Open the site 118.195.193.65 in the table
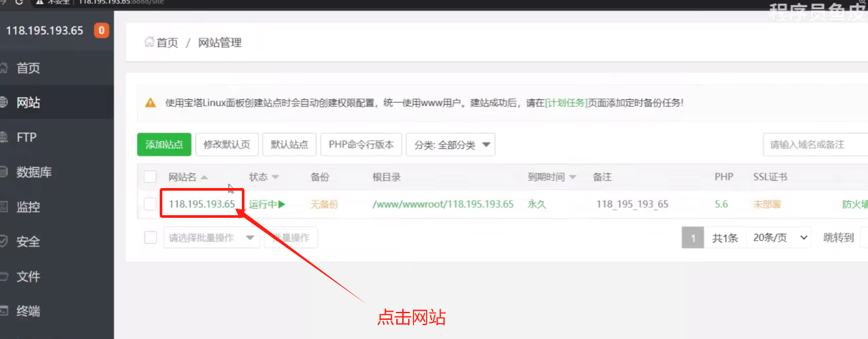868x339 pixels. pyautogui.click(x=202, y=204)
